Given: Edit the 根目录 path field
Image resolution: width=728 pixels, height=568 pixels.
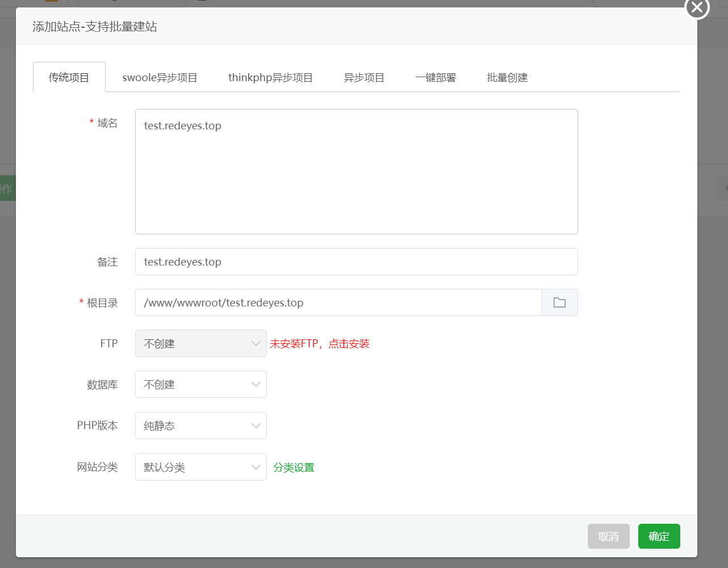Looking at the screenshot, I should click(338, 302).
